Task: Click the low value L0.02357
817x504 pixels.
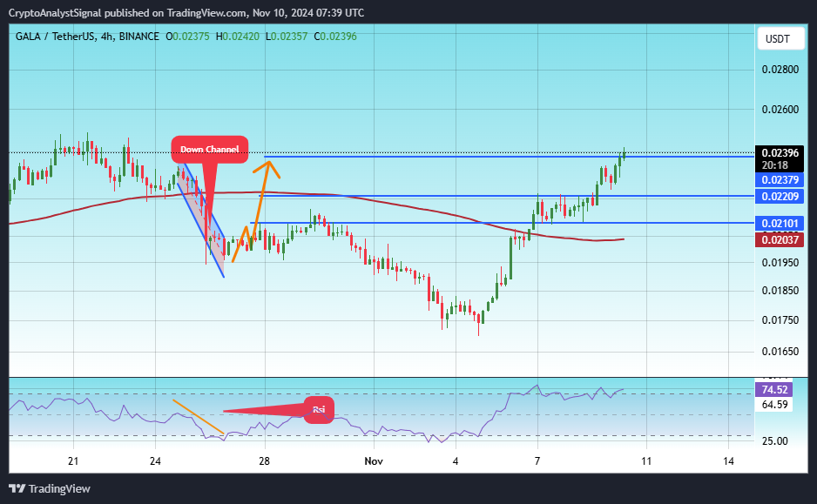Action: point(287,37)
